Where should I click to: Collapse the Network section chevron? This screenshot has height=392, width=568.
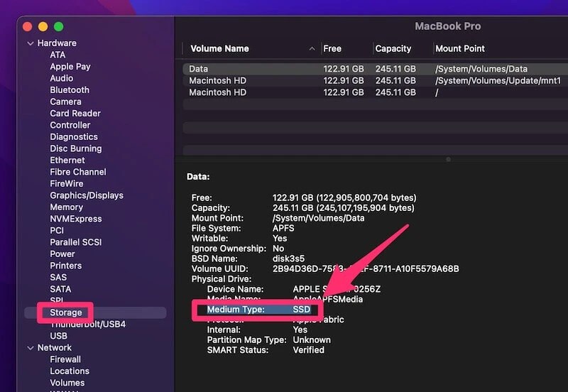click(x=31, y=348)
